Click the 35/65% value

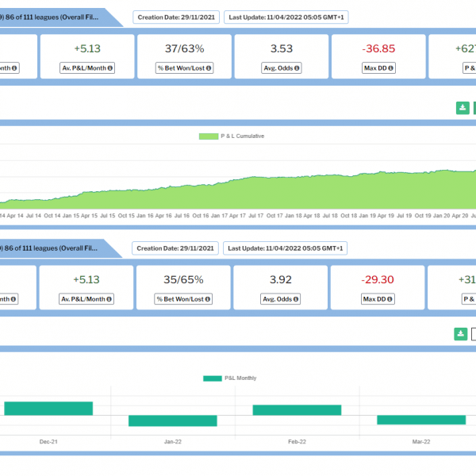click(183, 279)
